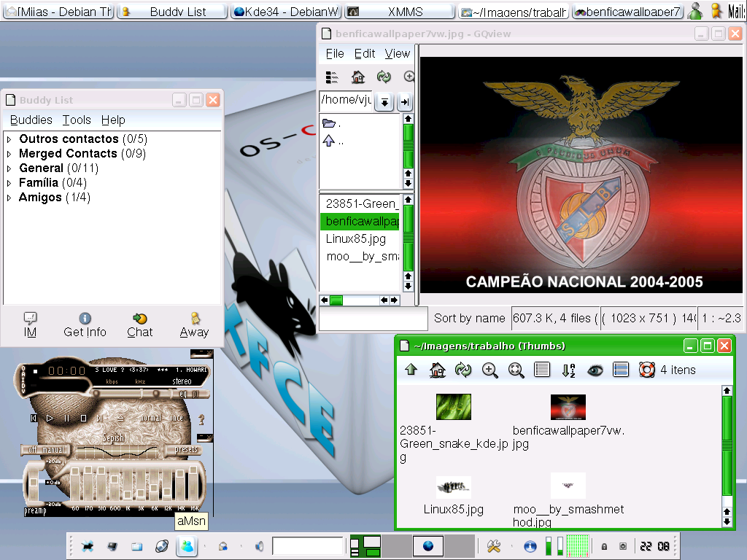This screenshot has width=747, height=560.
Task: Open the View menu in GQview
Action: [x=398, y=54]
